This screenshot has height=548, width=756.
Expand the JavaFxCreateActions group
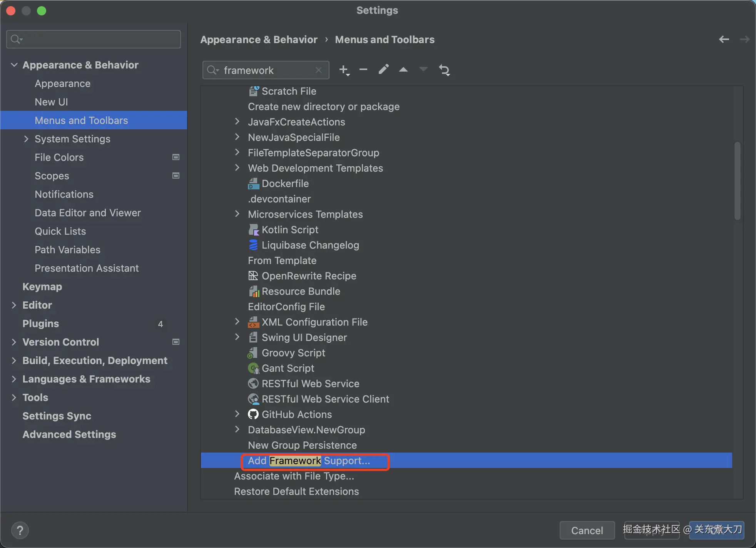[237, 122]
